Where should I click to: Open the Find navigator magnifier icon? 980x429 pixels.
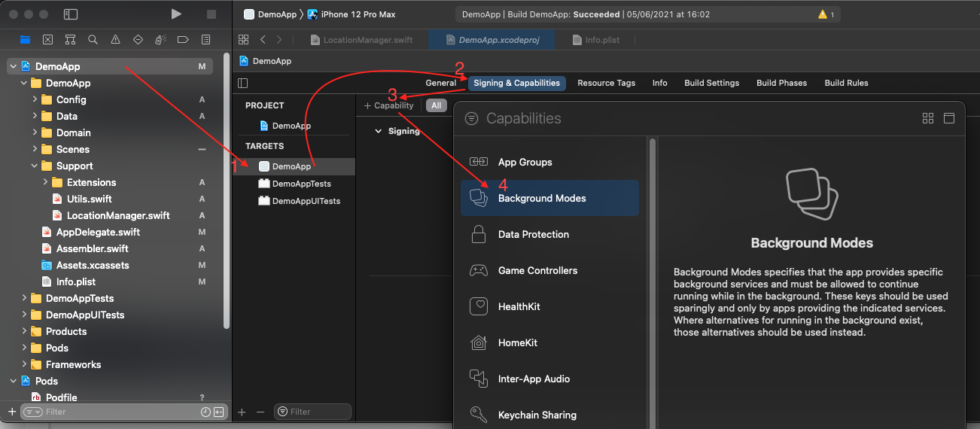pyautogui.click(x=93, y=40)
